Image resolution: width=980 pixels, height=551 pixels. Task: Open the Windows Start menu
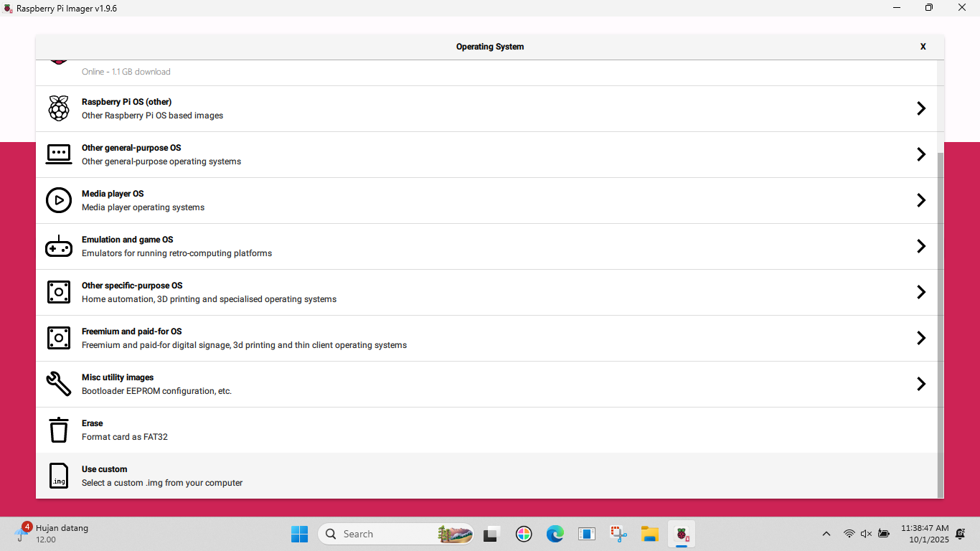pos(299,534)
